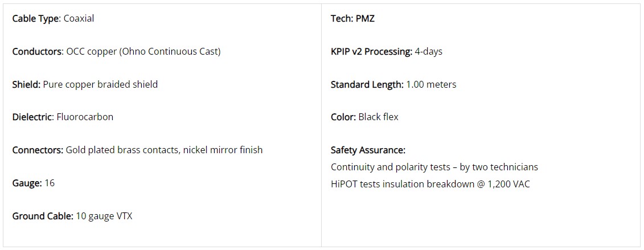644x250 pixels.
Task: Click the Connectors label
Action: (x=38, y=150)
